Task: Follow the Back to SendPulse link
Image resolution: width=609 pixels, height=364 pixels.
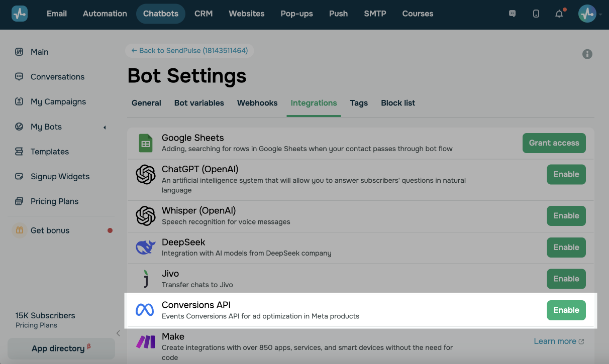Action: point(189,51)
